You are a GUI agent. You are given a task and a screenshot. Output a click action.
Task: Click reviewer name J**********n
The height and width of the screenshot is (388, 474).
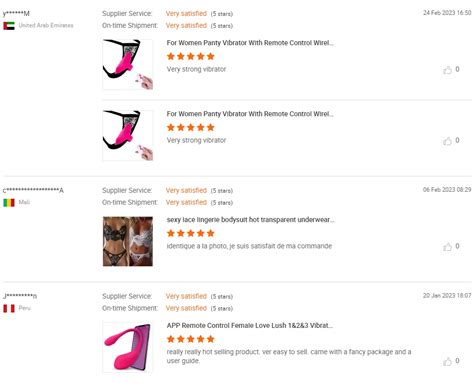click(20, 296)
